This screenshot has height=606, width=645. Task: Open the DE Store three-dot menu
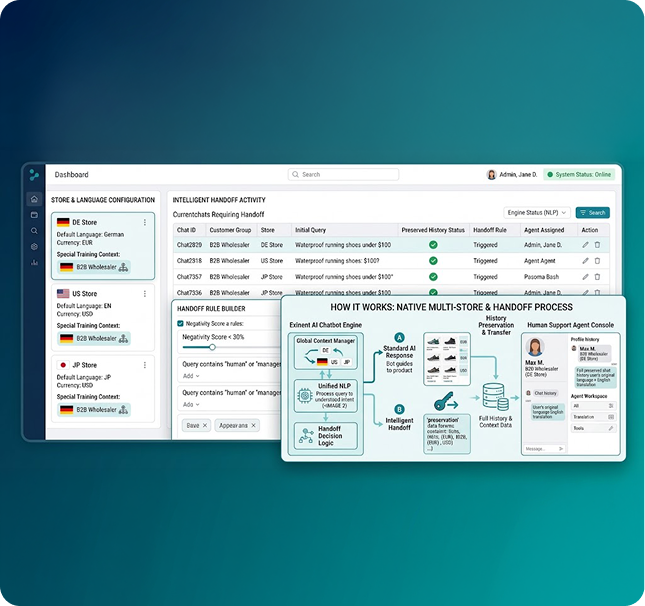pos(145,222)
